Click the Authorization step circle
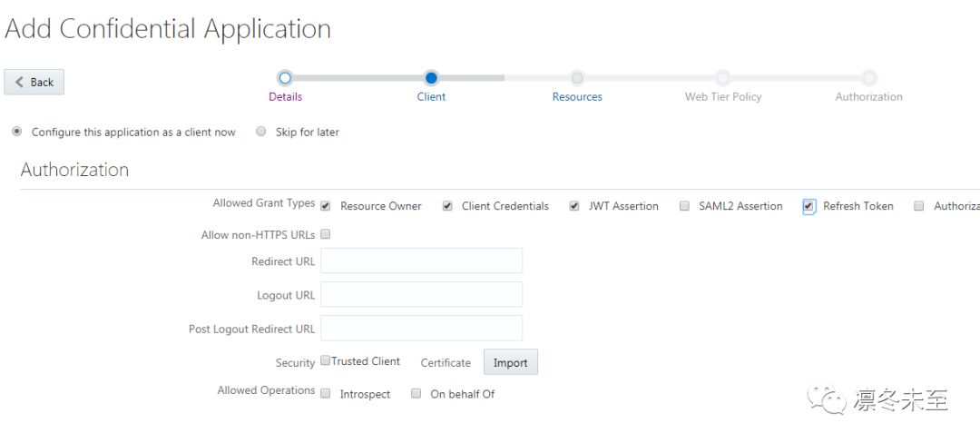This screenshot has height=443, width=980. pyautogui.click(x=869, y=78)
